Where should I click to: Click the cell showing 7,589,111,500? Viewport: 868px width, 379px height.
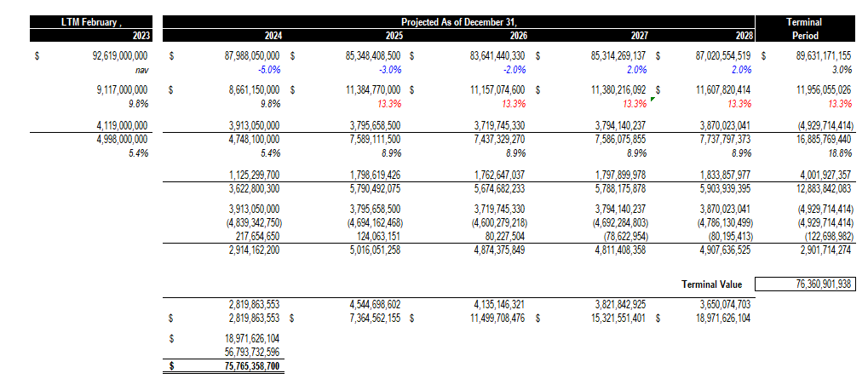(x=375, y=139)
